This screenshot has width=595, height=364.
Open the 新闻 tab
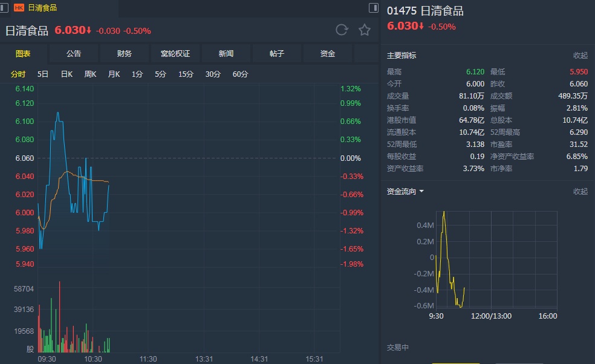click(226, 54)
